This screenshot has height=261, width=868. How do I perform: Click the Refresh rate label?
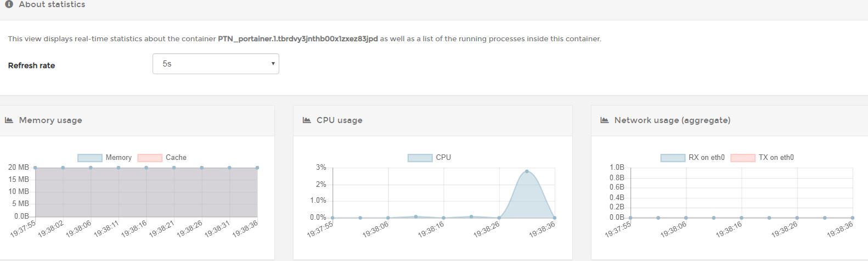coord(32,65)
